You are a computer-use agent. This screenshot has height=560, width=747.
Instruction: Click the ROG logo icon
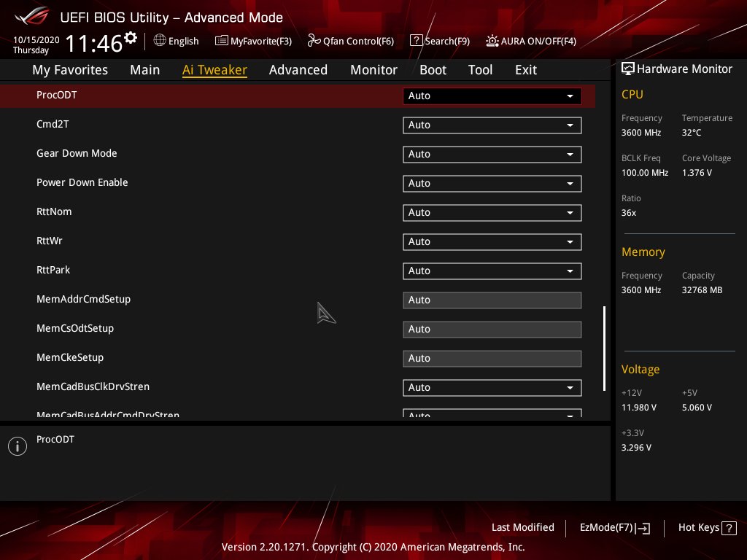click(31, 16)
